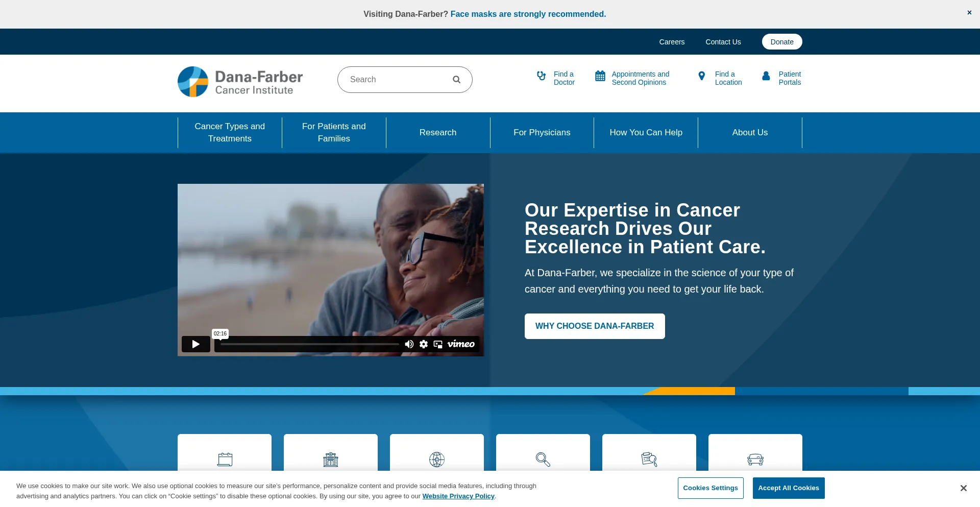Click the search submit magnifier in search bar
The image size is (980, 507).
pos(457,80)
